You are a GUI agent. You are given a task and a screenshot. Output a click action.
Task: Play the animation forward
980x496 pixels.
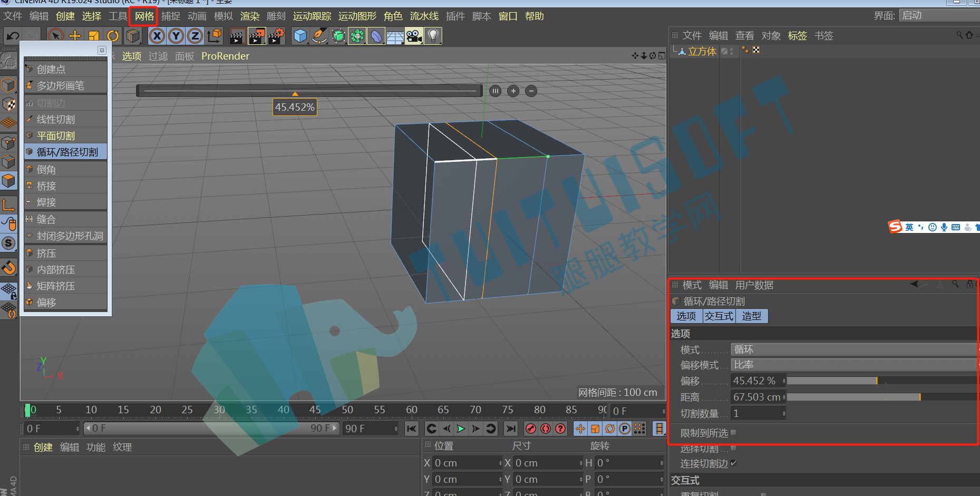pyautogui.click(x=461, y=429)
